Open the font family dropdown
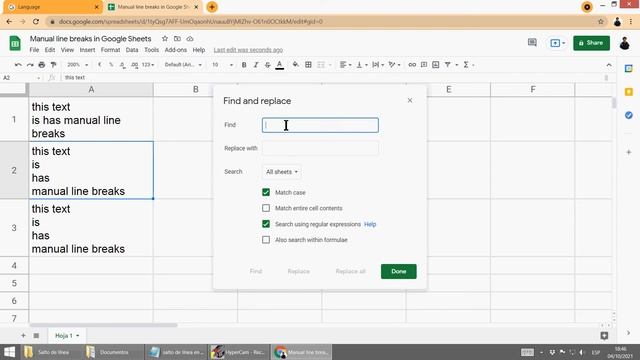The height and width of the screenshot is (360, 640). [183, 65]
